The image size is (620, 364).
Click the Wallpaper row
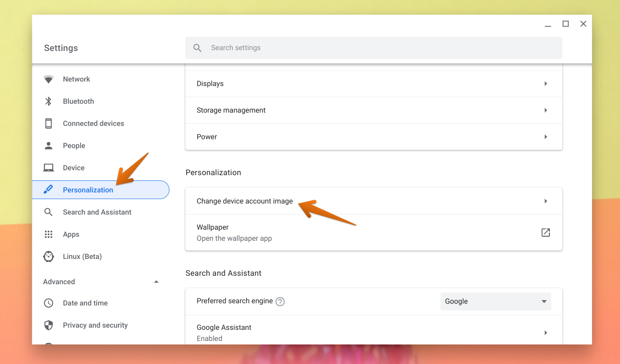(x=374, y=233)
